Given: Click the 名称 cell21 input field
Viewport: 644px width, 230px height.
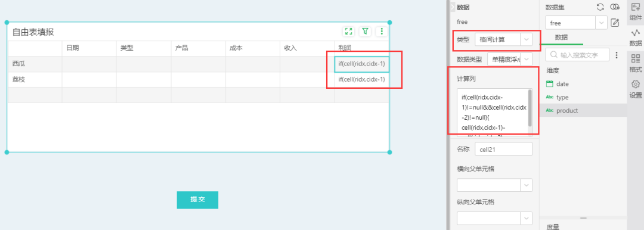Looking at the screenshot, I should coord(503,149).
